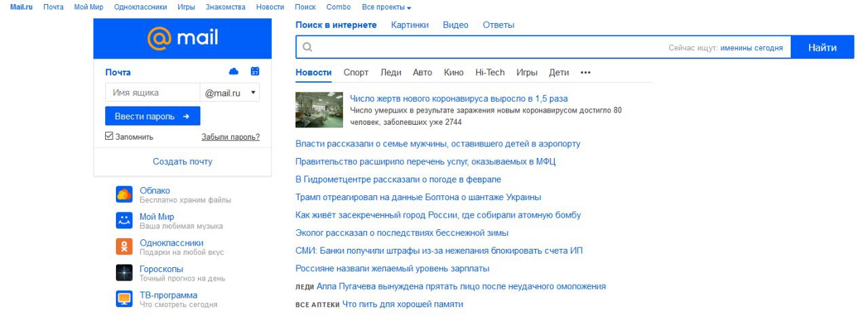Open Mail.ru in top navigation bar

(x=22, y=7)
